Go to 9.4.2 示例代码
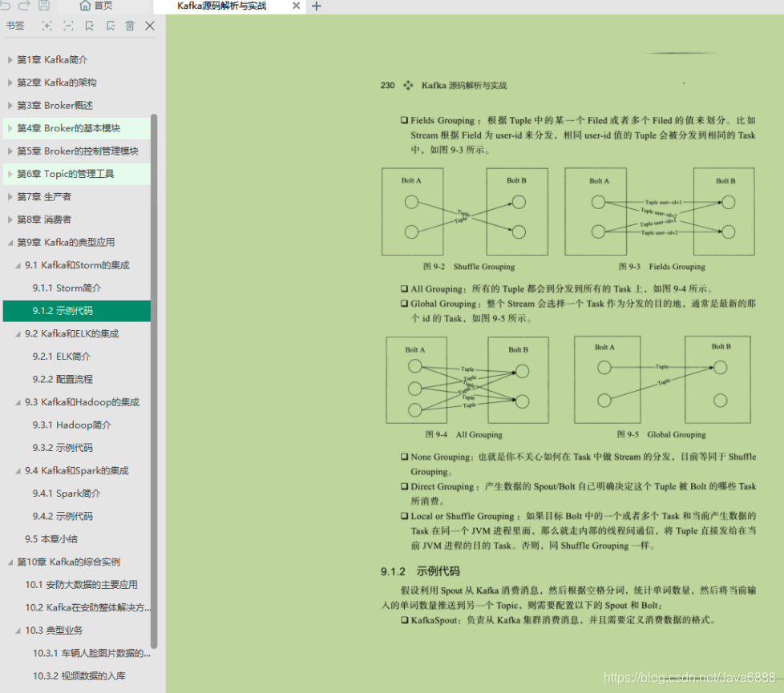Viewport: 784px width, 693px height. [x=63, y=517]
